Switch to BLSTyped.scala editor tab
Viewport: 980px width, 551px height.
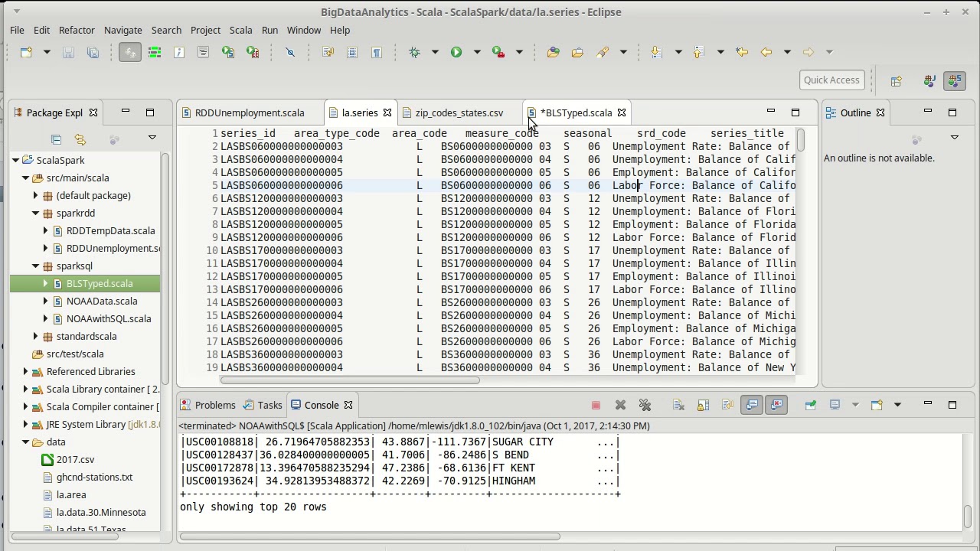tap(576, 112)
